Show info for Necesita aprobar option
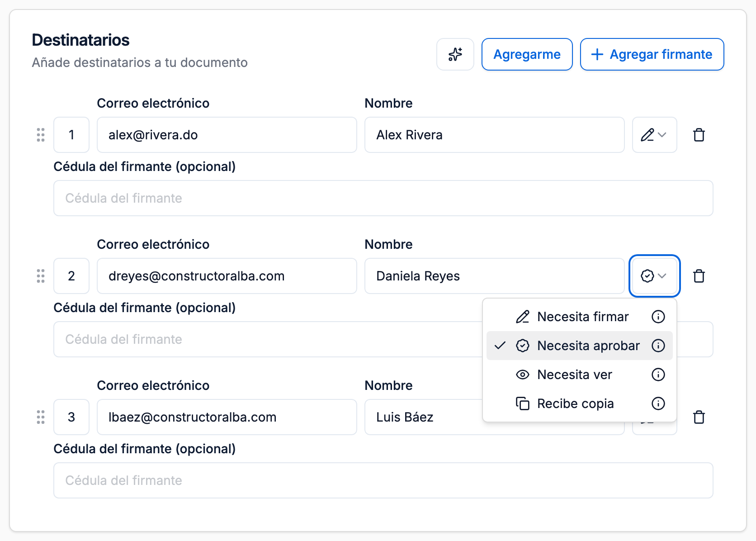Screen dimensions: 756x541 [x=658, y=346]
